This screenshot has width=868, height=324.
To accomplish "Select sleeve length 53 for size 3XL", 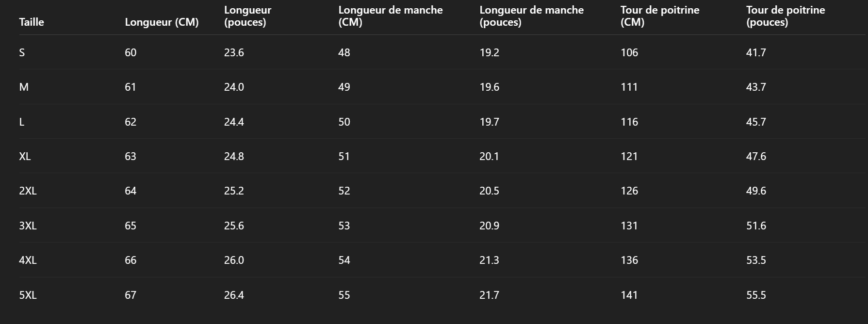I will click(x=344, y=226).
